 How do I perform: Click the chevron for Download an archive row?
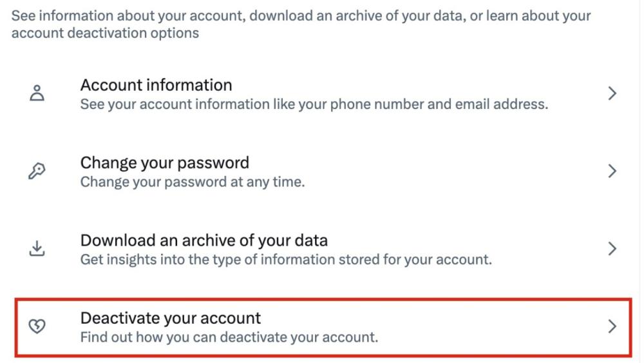coord(612,248)
